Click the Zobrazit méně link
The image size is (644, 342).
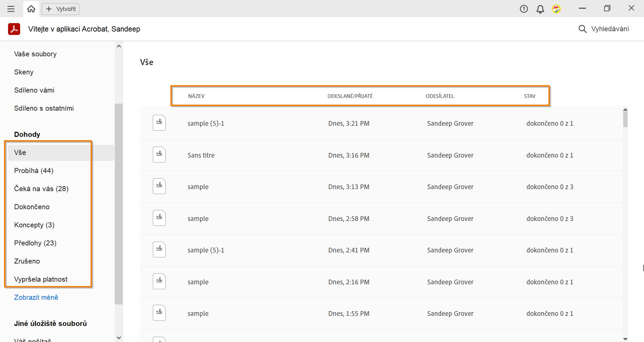[36, 297]
